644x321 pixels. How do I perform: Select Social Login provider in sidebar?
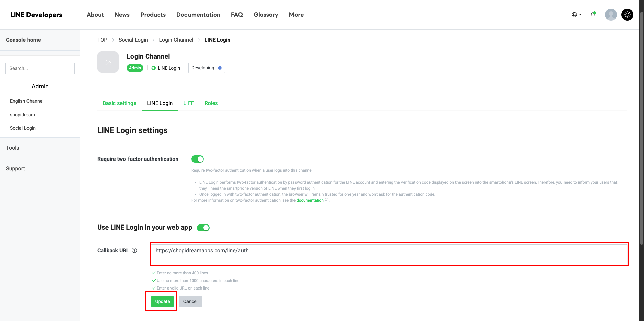tap(23, 128)
